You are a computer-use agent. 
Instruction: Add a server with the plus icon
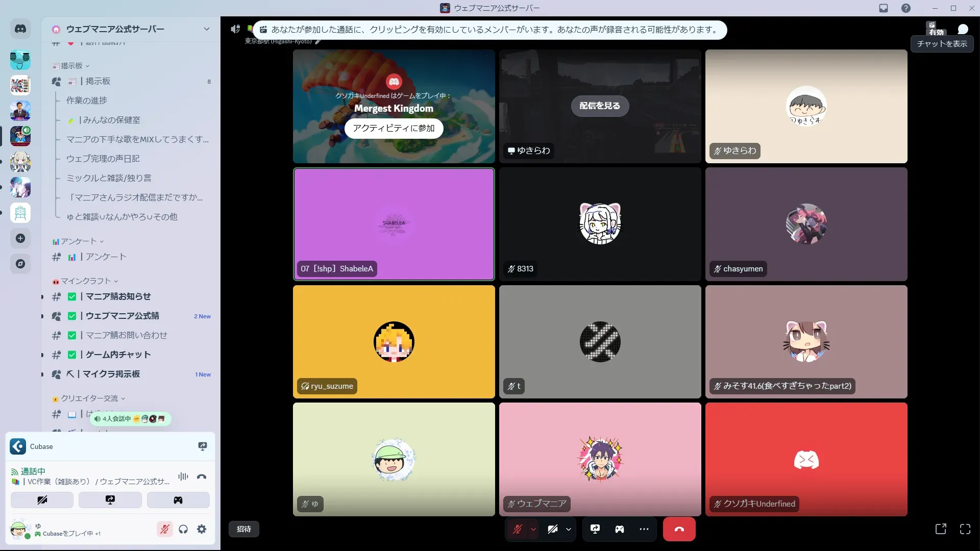[x=20, y=238]
